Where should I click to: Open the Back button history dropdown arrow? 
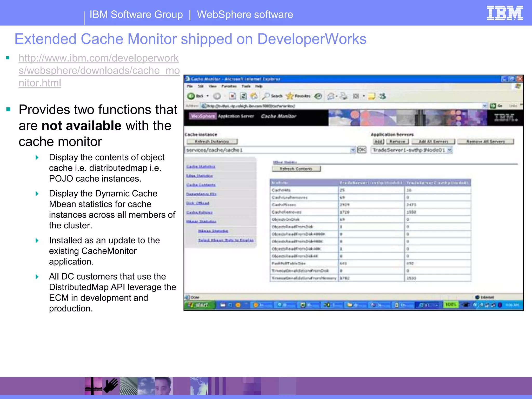[208, 96]
